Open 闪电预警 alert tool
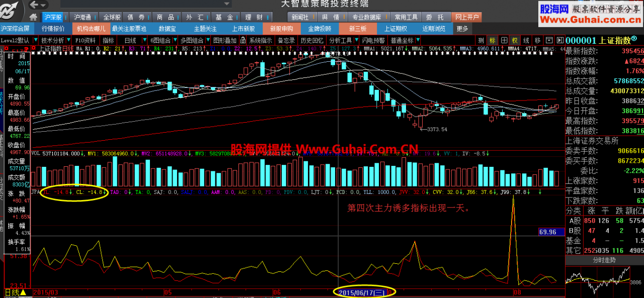 373,40
